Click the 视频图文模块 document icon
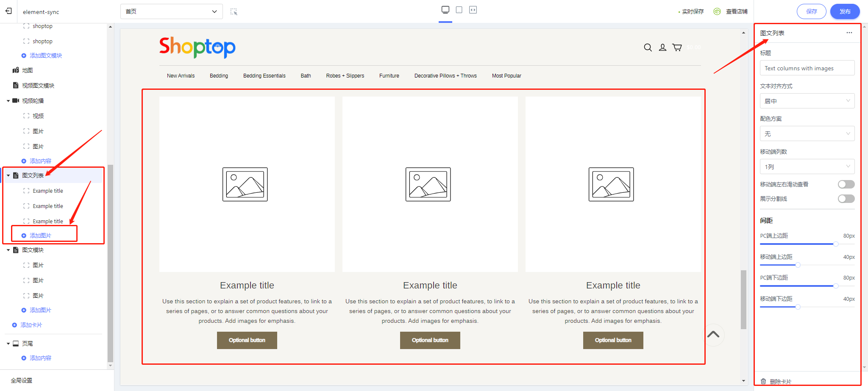Image resolution: width=868 pixels, height=391 pixels. pos(16,85)
